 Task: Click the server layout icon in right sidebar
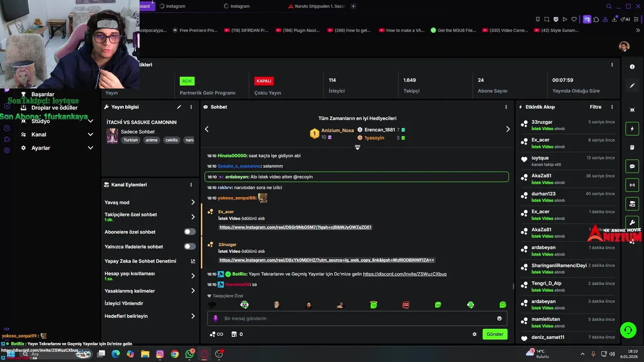(x=632, y=204)
